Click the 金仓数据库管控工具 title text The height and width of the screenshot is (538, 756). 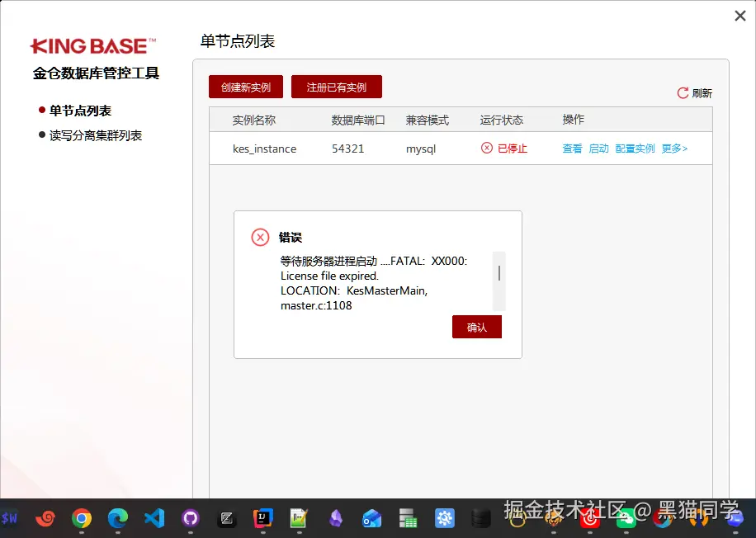96,73
